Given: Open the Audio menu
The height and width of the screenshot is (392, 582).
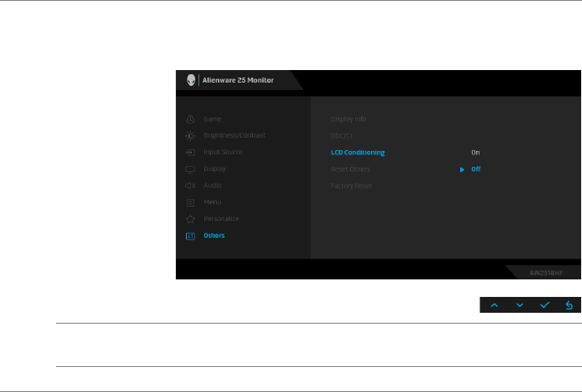Looking at the screenshot, I should (213, 185).
